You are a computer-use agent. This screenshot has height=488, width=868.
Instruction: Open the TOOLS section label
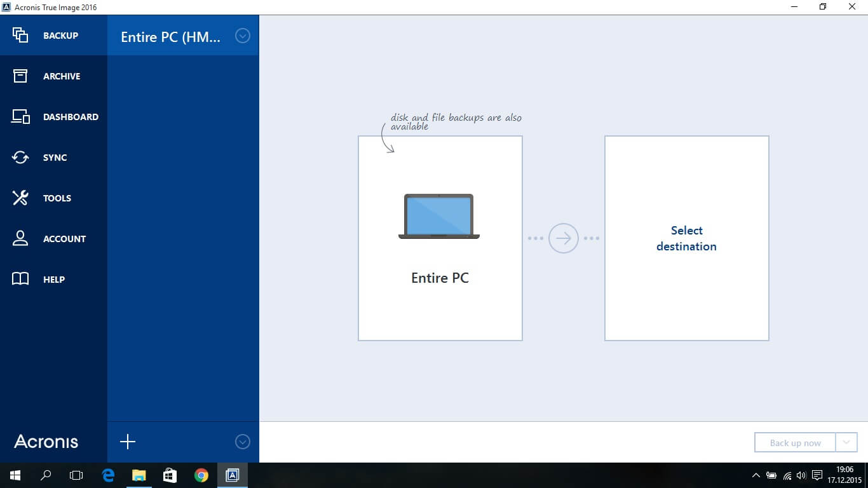click(x=57, y=198)
